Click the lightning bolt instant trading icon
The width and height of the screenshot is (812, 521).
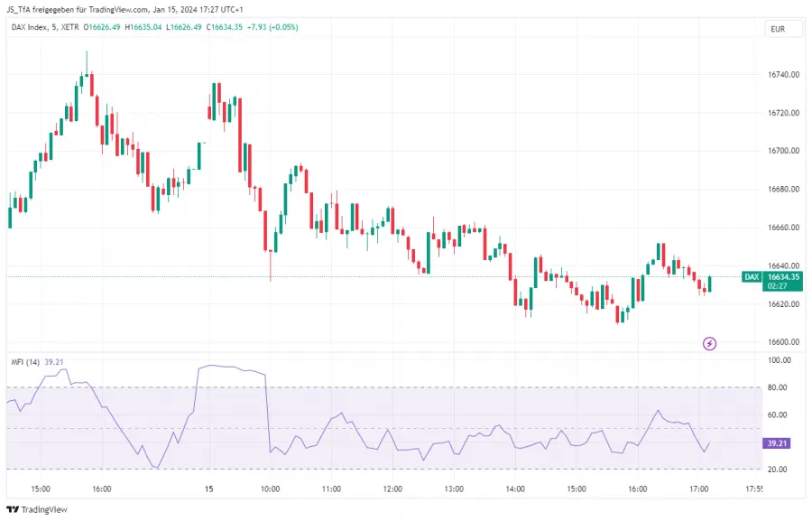coord(710,345)
